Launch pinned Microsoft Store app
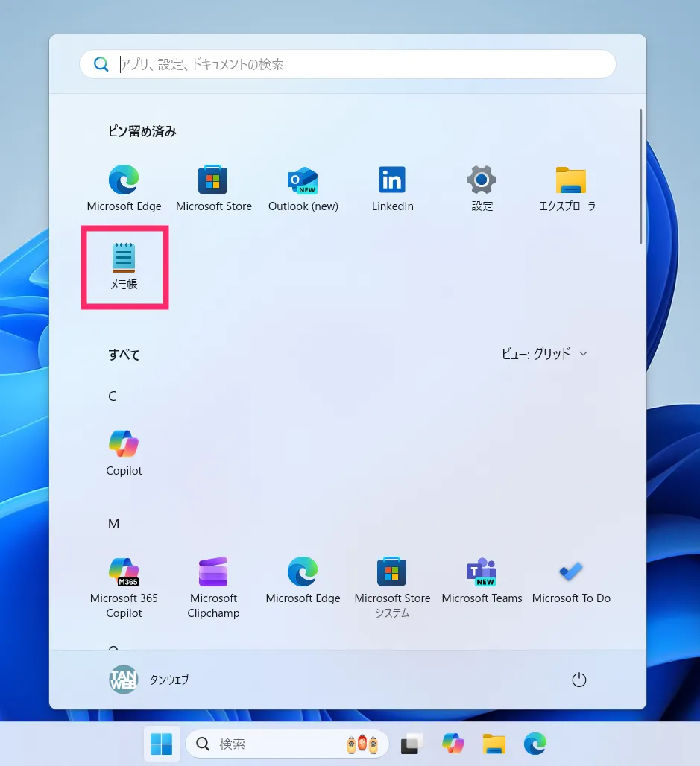The image size is (700, 766). (x=214, y=189)
